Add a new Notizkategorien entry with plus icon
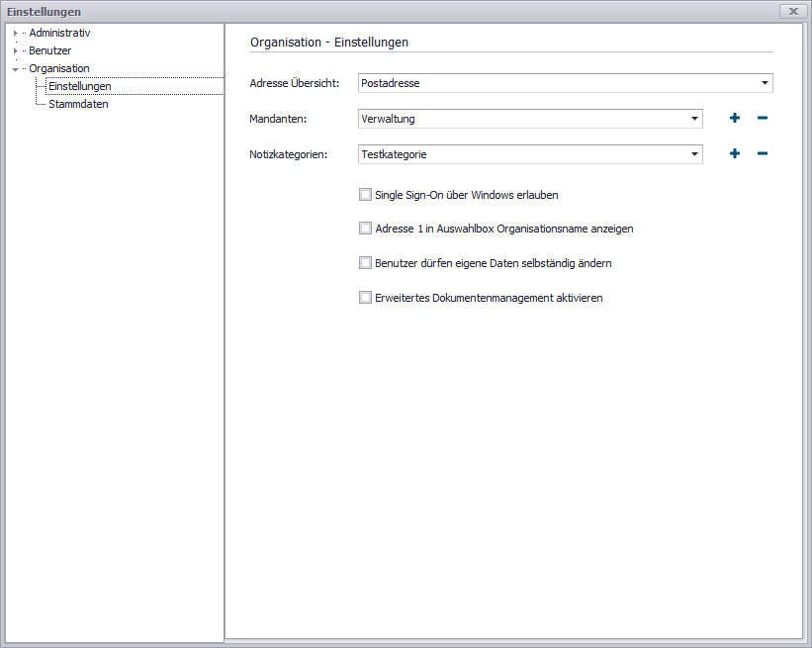The height and width of the screenshot is (648, 812). pos(734,154)
